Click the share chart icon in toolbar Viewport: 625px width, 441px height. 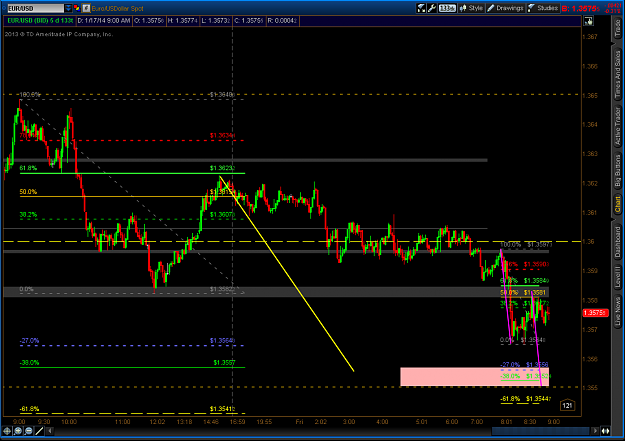point(421,8)
